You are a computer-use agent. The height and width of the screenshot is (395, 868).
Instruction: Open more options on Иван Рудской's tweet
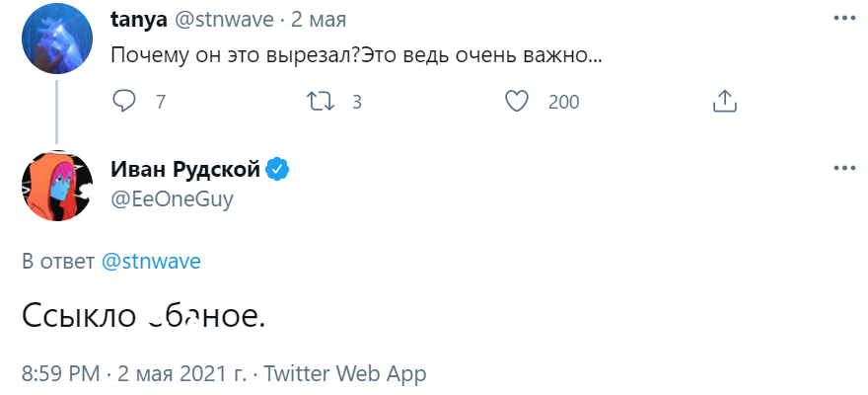click(845, 168)
